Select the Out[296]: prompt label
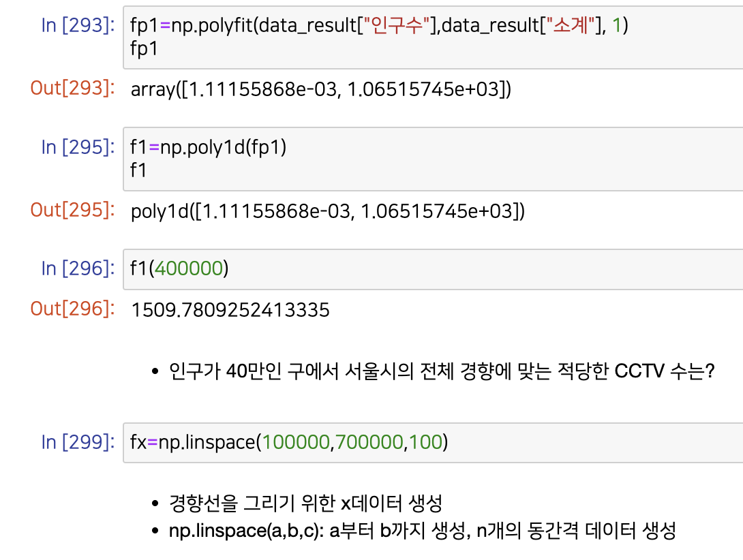The width and height of the screenshot is (743, 560). point(72,309)
